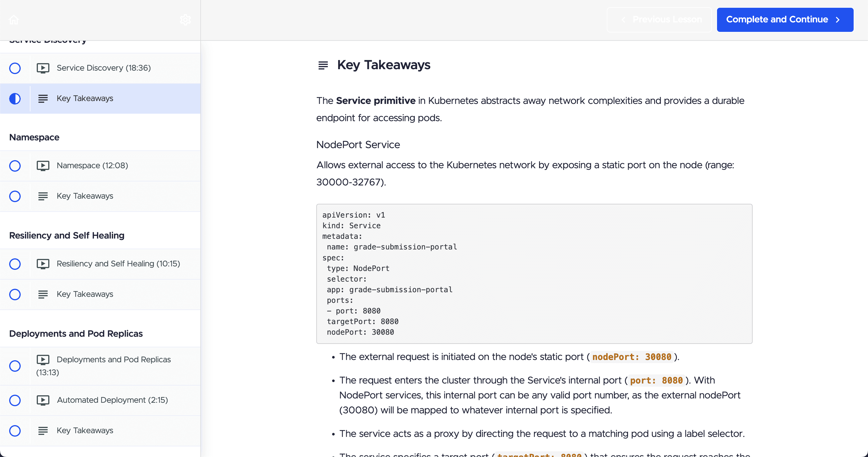Click the 'nodePort: 30080' inline code in bullet
This screenshot has width=868, height=457.
coord(632,357)
